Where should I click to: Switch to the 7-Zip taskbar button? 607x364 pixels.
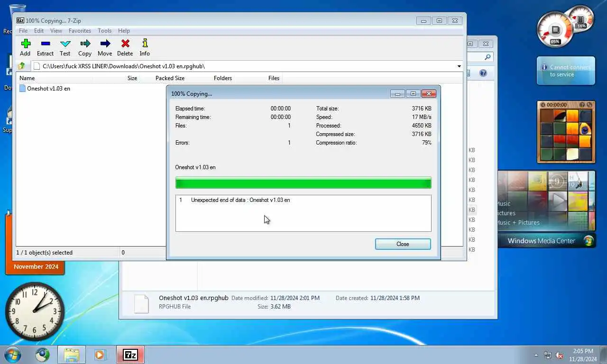(x=130, y=355)
